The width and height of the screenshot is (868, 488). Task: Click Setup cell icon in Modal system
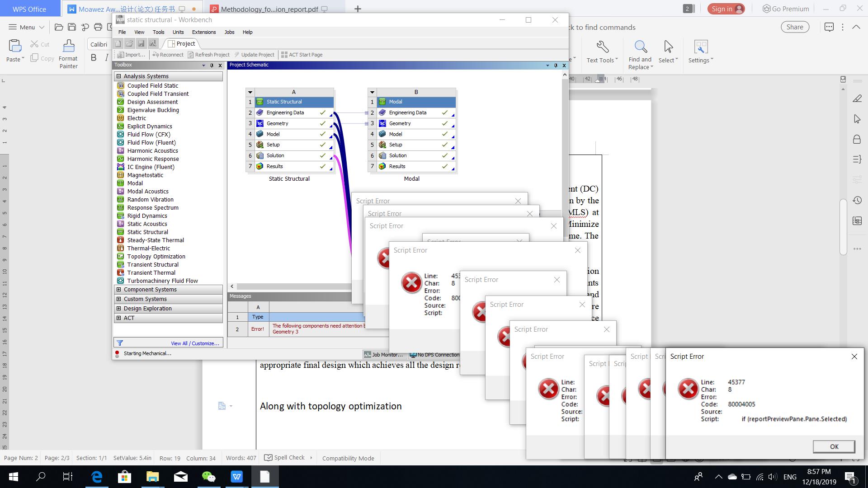click(382, 145)
